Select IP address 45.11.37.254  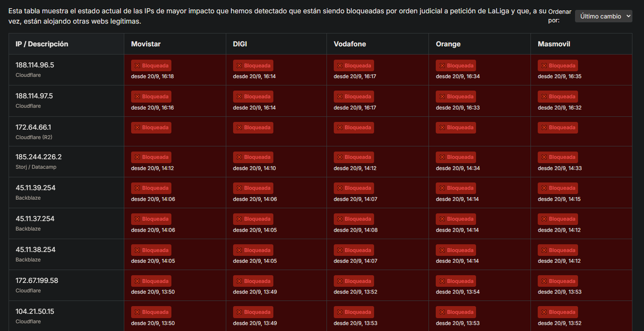35,219
